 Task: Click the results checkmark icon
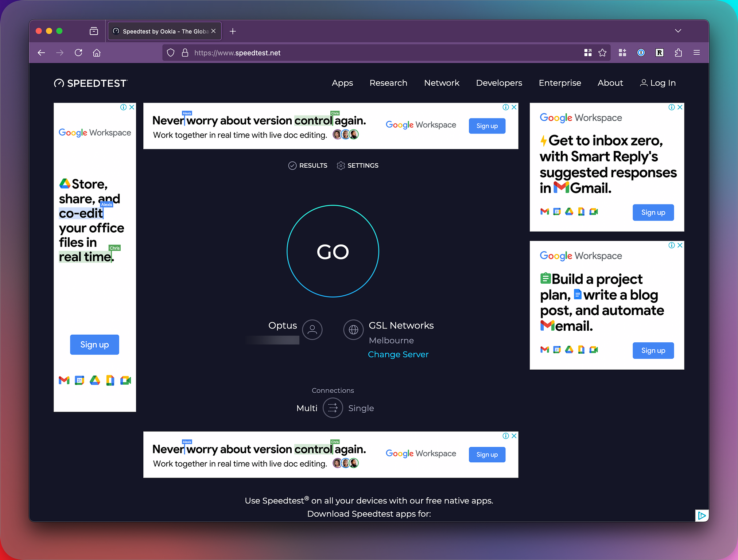pos(291,165)
